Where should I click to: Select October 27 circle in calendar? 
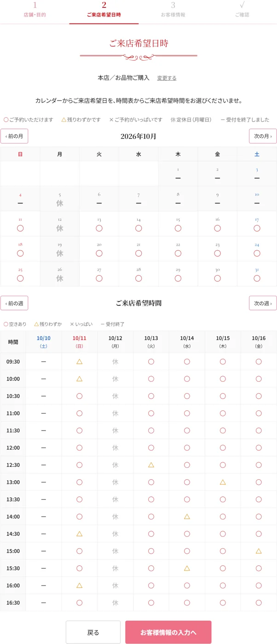pos(99,278)
